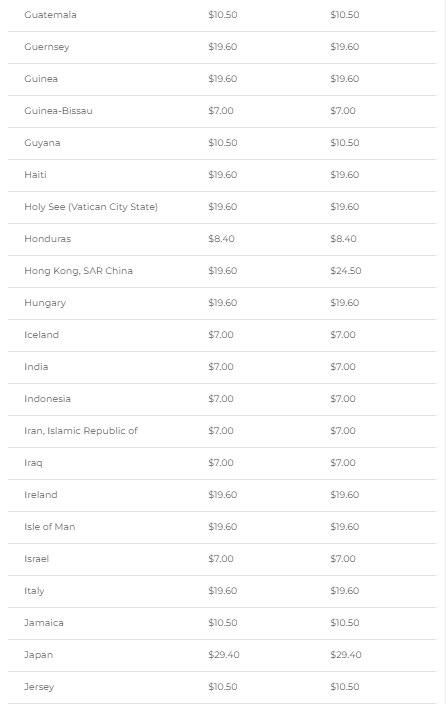Click the Jamaica country label
The width and height of the screenshot is (446, 704).
[x=44, y=623]
